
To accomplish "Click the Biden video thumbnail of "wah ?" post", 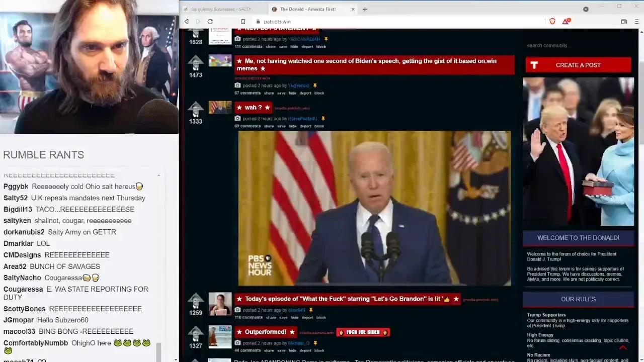I will coord(374,208).
